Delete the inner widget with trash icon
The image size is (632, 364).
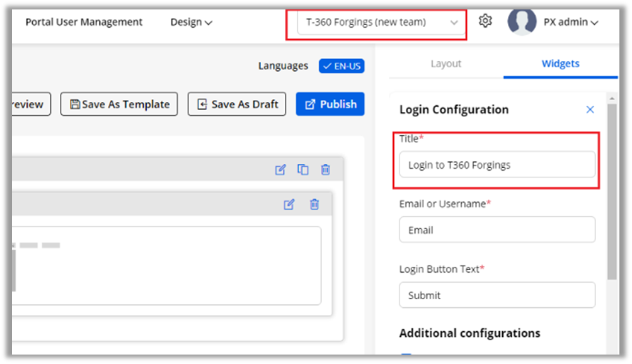tap(314, 204)
